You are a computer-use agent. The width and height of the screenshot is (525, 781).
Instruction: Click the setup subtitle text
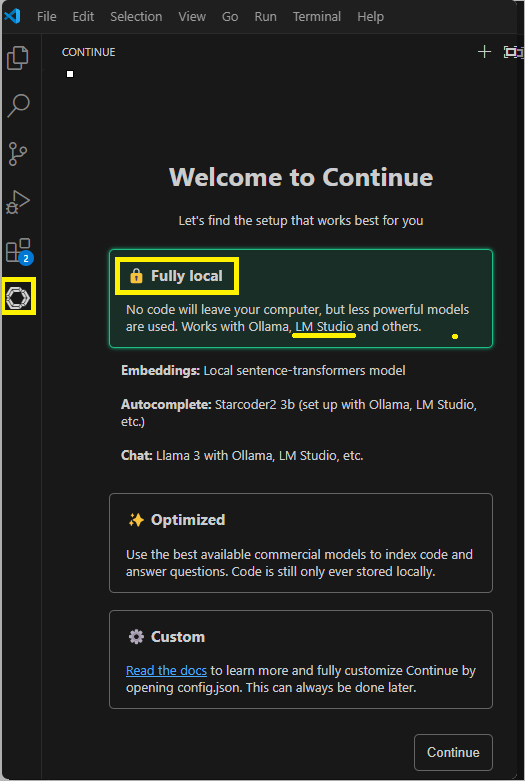tap(301, 221)
